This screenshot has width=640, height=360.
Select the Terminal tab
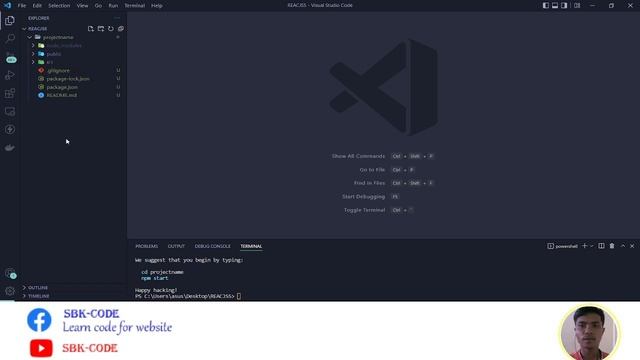251,246
